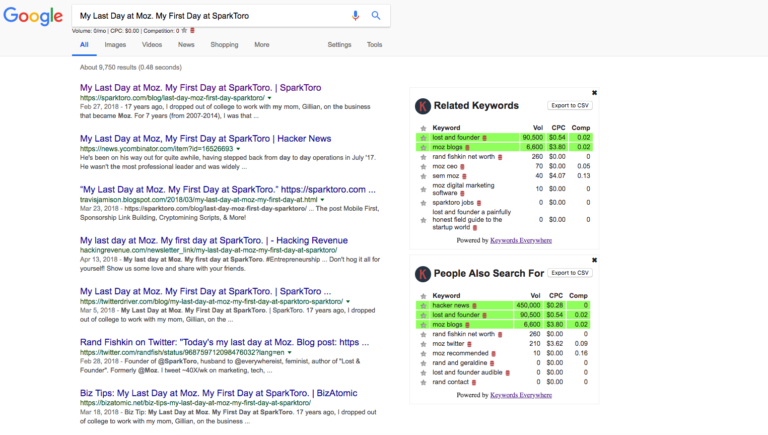This screenshot has height=435, width=768.
Task: Open the More search category menu
Action: click(262, 45)
